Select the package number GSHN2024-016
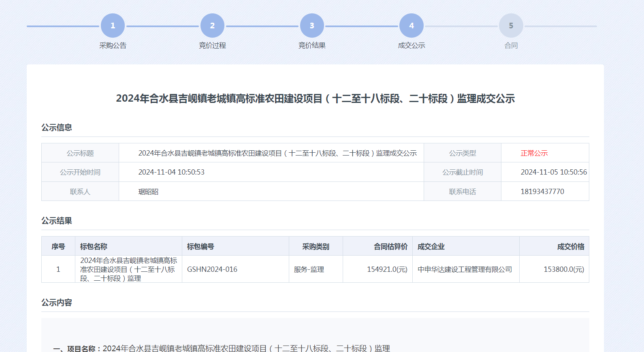Image resolution: width=644 pixels, height=352 pixels. coord(212,269)
